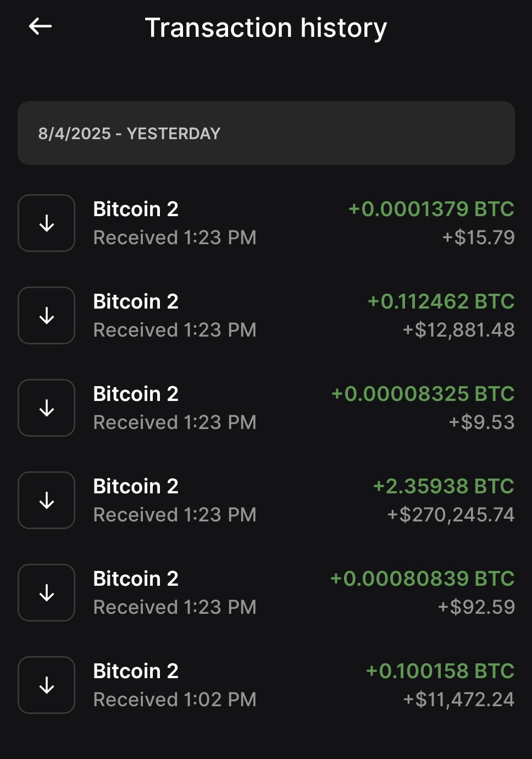Viewport: 532px width, 759px height.
Task: Click receive icon for 2.35938 BTC transaction
Action: pyautogui.click(x=47, y=501)
